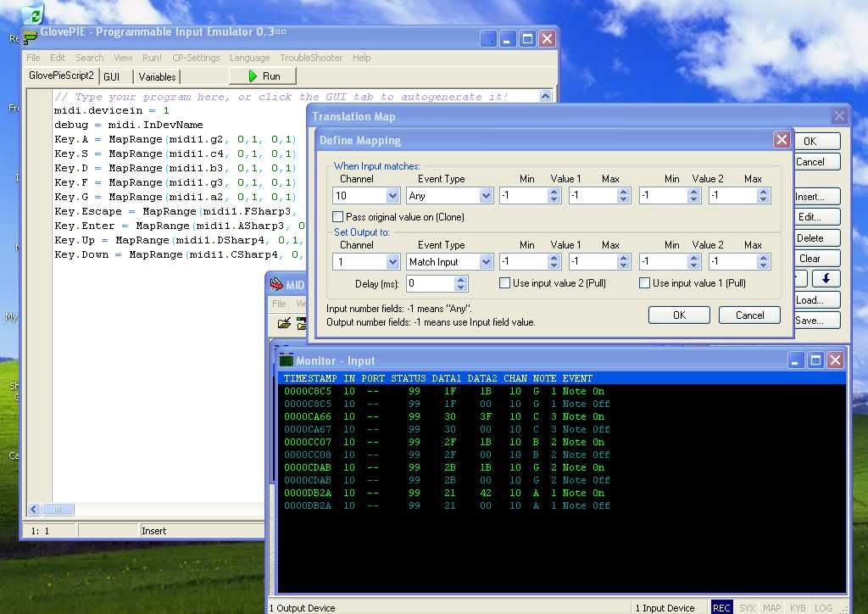This screenshot has width=868, height=614.
Task: Switch to the Variables tab
Action: coord(157,77)
